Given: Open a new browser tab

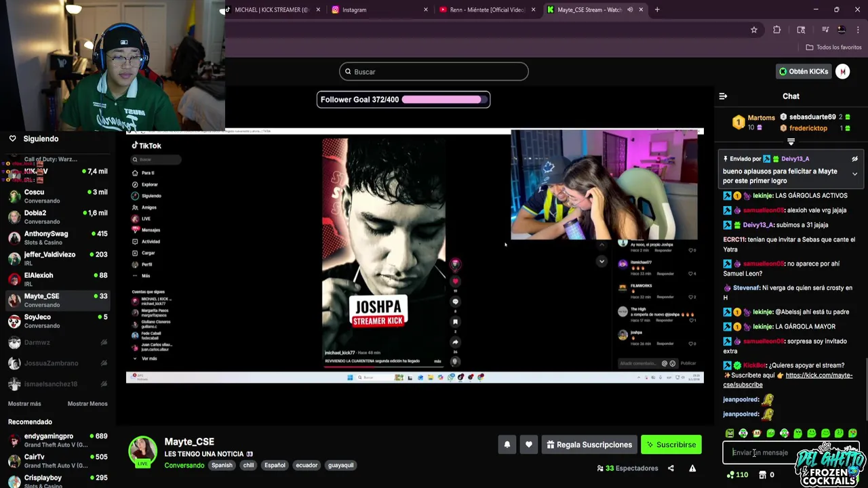Looking at the screenshot, I should 657,9.
